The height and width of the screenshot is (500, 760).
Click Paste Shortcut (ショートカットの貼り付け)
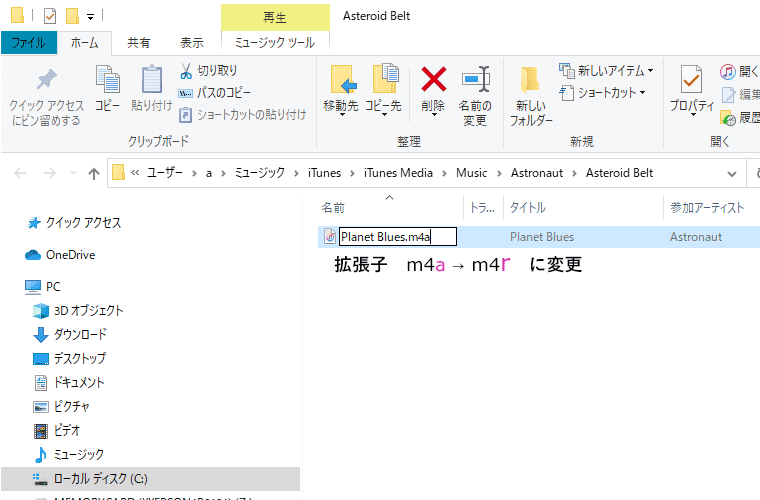point(242,115)
